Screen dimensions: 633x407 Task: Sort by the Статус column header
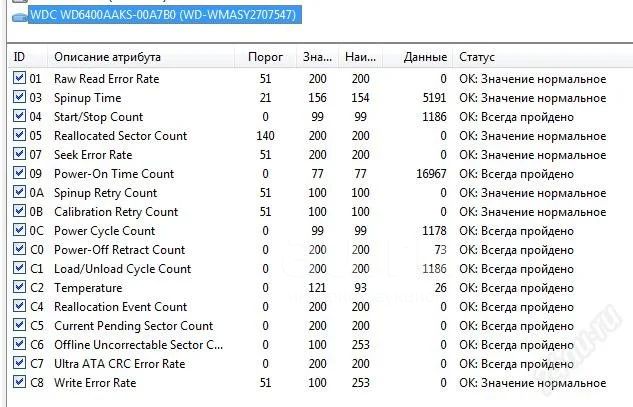tap(476, 57)
